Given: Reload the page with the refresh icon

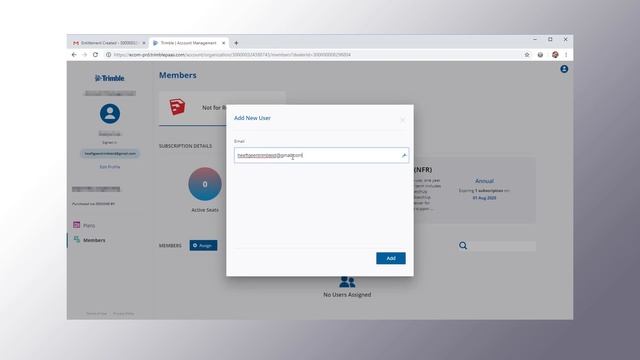Looking at the screenshot, I should [96, 55].
